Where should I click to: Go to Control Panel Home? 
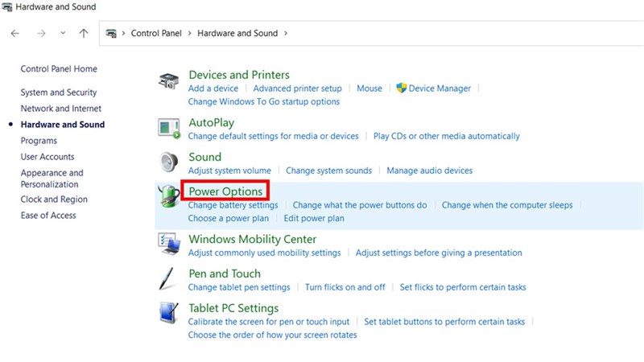coord(59,70)
